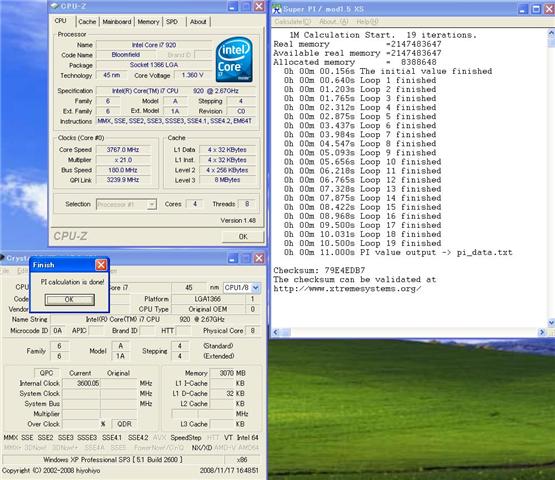Screen dimensions: 555x480
Task: Expand the Processor #1 selection dropdown
Action: coord(151,205)
